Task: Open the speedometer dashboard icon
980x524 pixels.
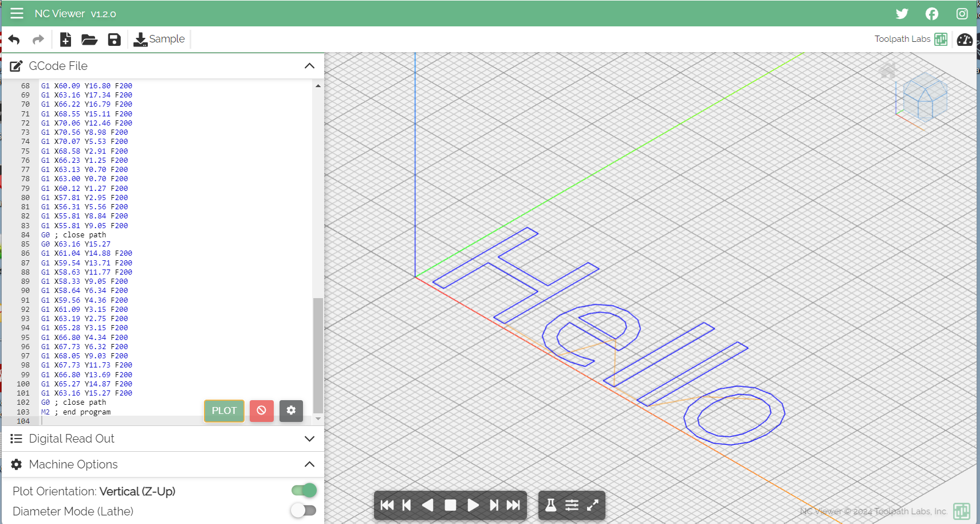Action: (964, 40)
